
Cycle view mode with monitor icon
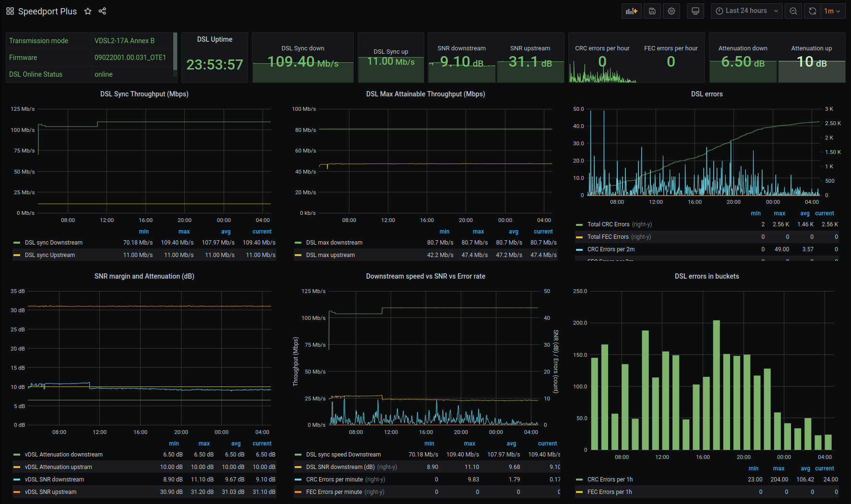(x=695, y=11)
